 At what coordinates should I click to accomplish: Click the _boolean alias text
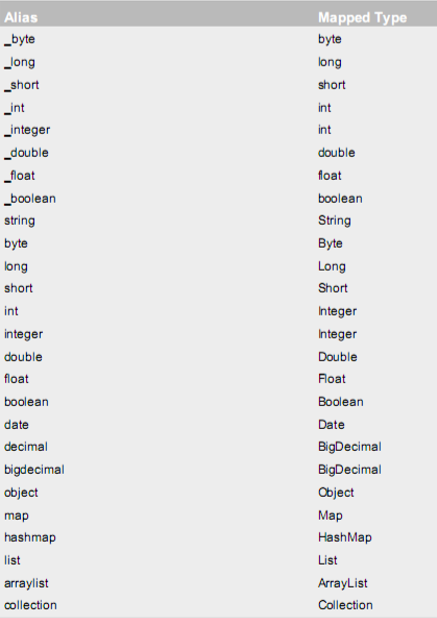30,198
